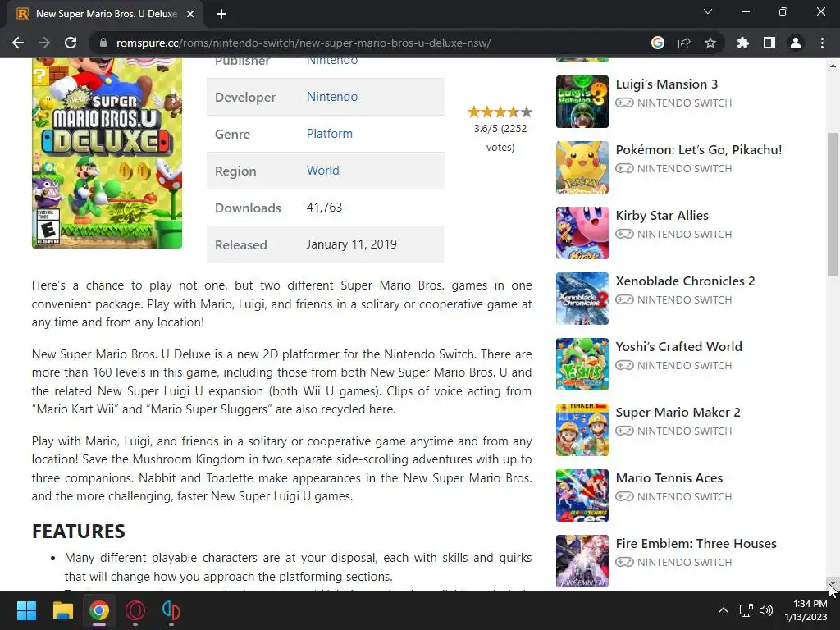This screenshot has height=630, width=840.
Task: Click the site lock icon
Action: 103,43
